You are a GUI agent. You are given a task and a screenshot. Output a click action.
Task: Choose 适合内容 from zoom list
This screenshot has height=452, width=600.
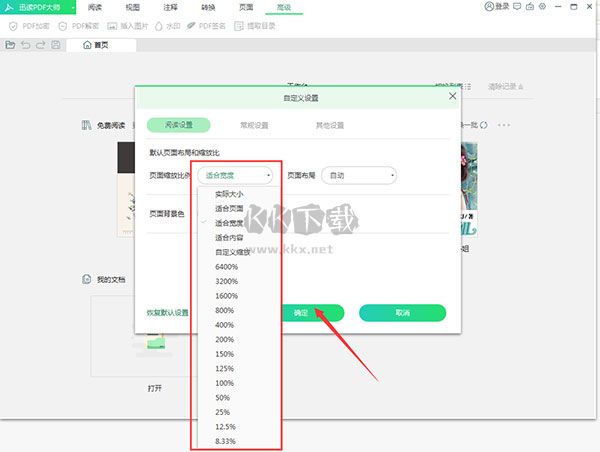229,238
